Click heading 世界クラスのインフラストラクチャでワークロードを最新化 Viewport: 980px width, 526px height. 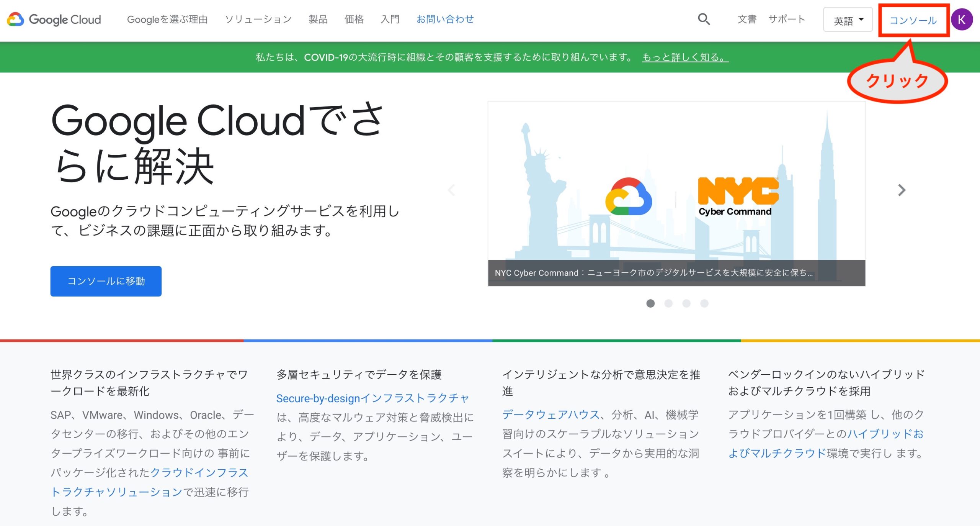[149, 383]
